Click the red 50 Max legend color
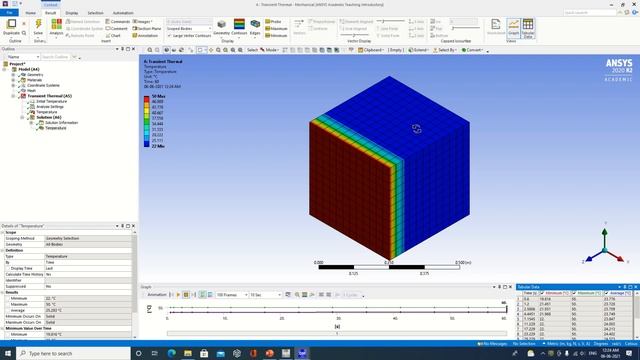The width and height of the screenshot is (640, 360). [x=147, y=98]
